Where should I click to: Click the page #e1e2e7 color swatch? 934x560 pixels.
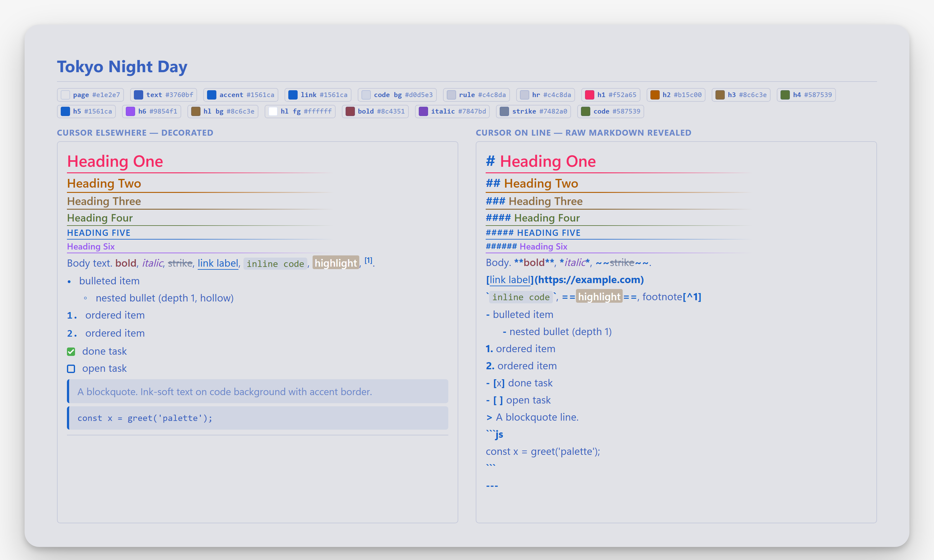click(x=90, y=95)
